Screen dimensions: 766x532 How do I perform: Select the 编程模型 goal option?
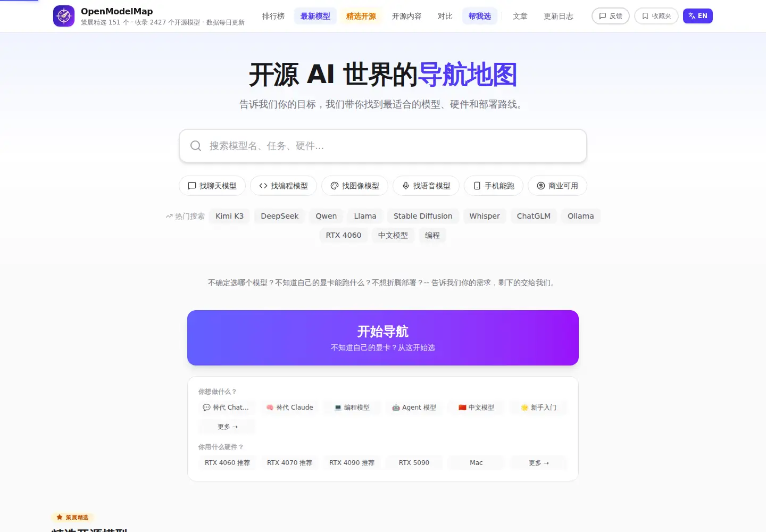coord(352,408)
